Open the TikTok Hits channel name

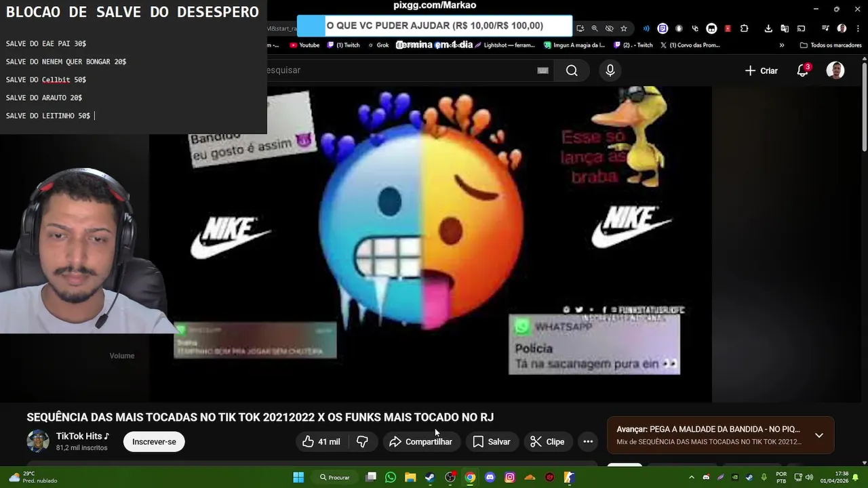click(x=83, y=436)
